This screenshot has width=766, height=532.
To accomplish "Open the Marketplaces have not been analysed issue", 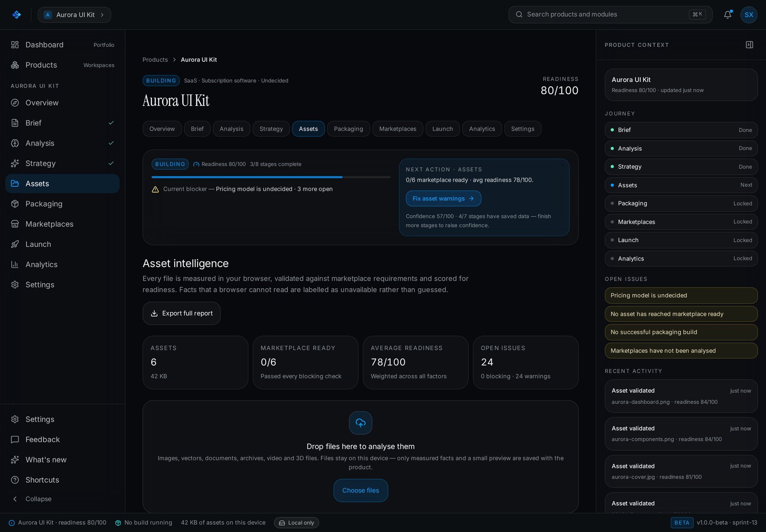I will click(681, 351).
